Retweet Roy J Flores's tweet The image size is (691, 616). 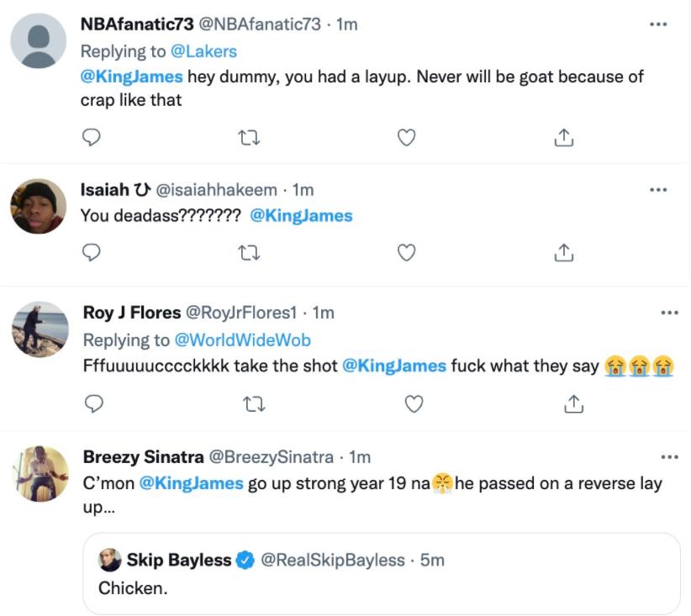pos(253,404)
